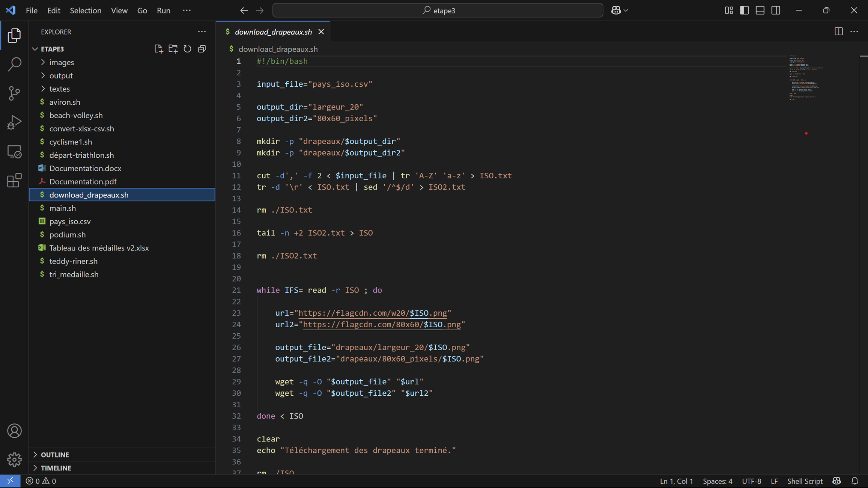Image resolution: width=868 pixels, height=488 pixels.
Task: Open the Run menu
Action: (x=163, y=11)
